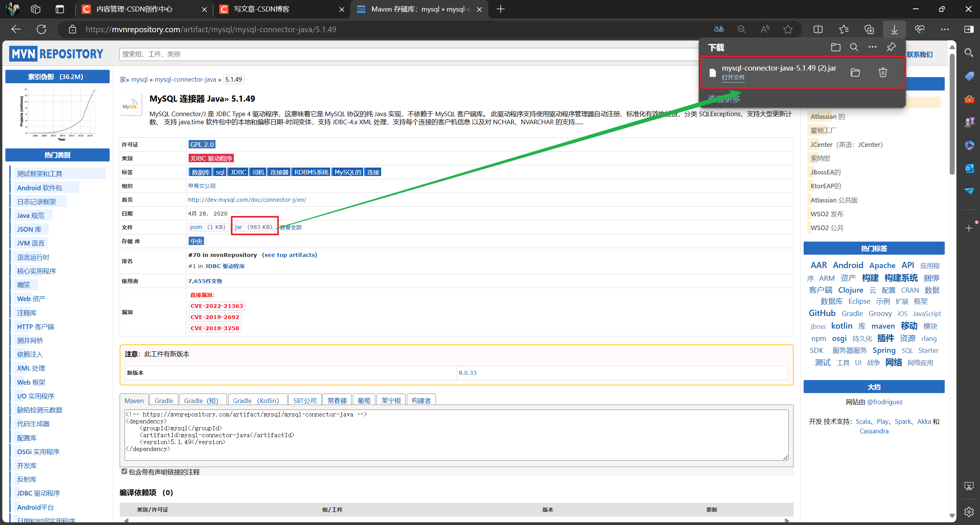This screenshot has height=525, width=980.
Task: Delete the mysql-connector-java jar download
Action: pyautogui.click(x=883, y=72)
